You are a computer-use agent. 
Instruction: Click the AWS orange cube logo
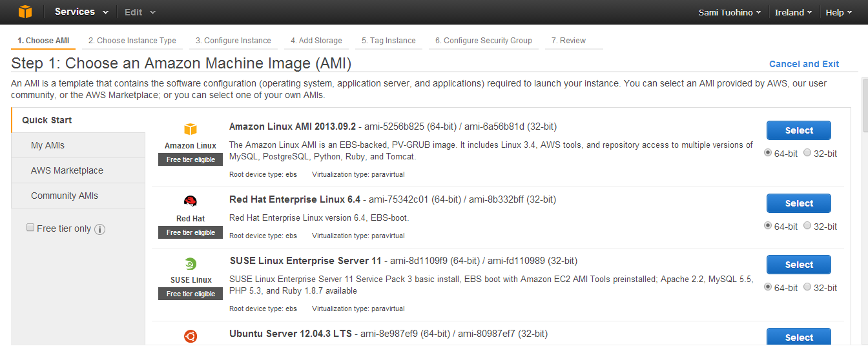(x=25, y=12)
